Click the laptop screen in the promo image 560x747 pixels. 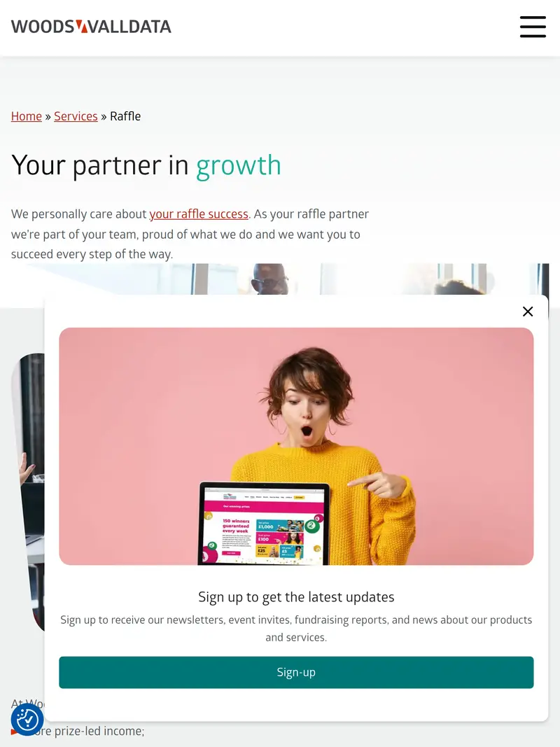pyautogui.click(x=264, y=526)
